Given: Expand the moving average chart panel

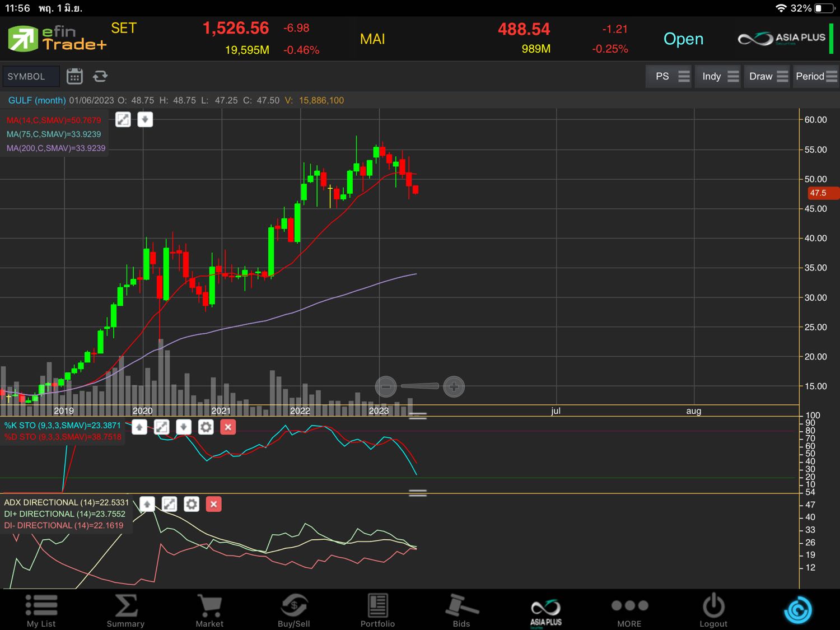Looking at the screenshot, I should coord(123,119).
